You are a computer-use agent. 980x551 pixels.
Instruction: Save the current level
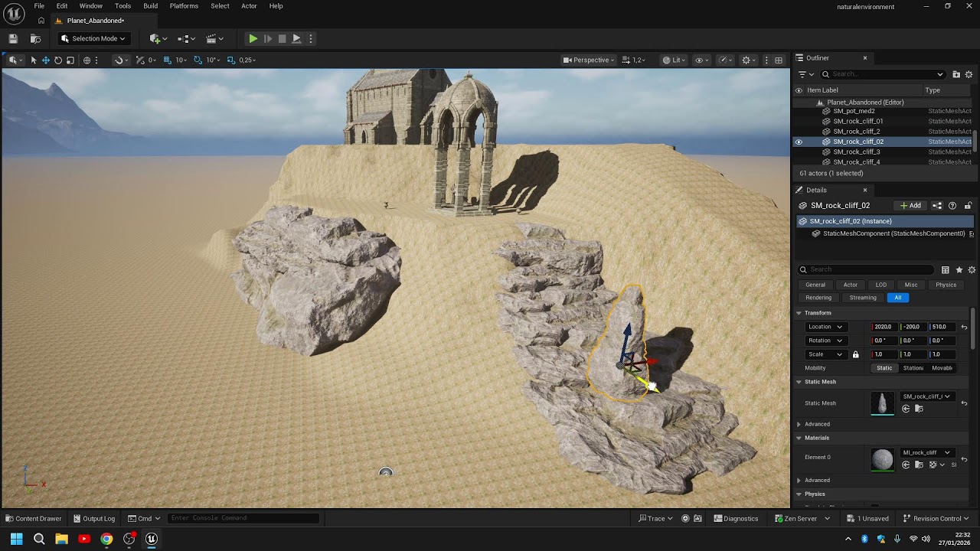tap(13, 38)
